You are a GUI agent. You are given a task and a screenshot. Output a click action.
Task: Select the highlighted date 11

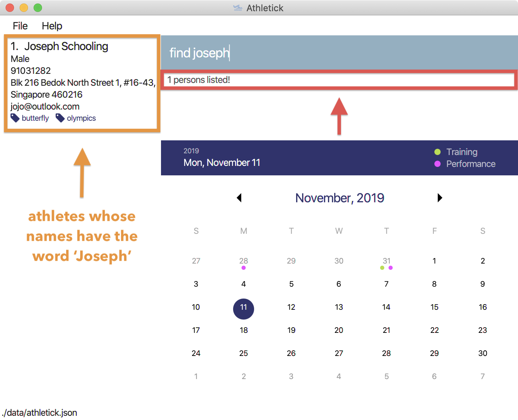click(x=244, y=309)
